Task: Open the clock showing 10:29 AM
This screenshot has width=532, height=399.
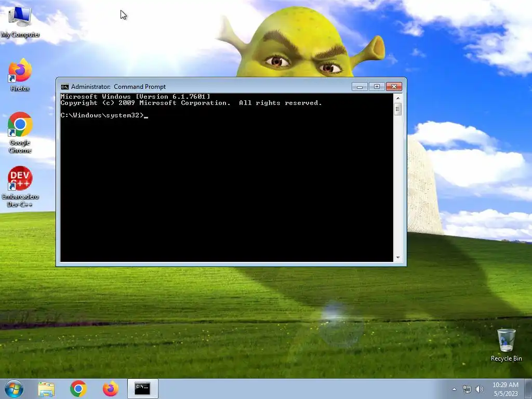Action: 506,389
